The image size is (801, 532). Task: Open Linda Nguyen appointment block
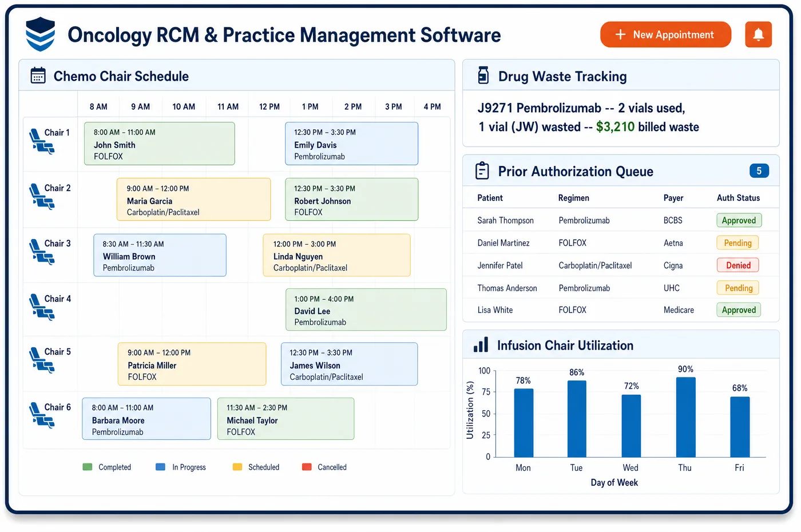pyautogui.click(x=337, y=255)
